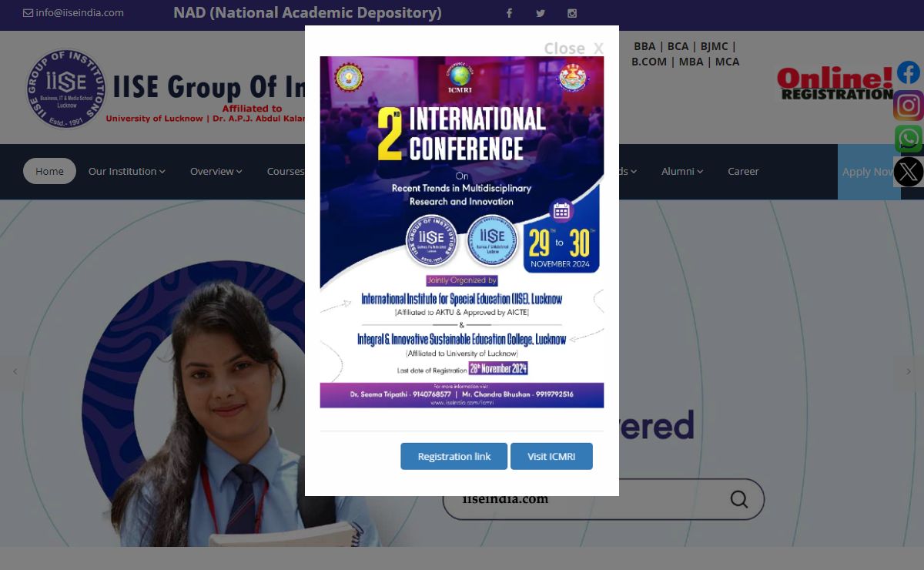
Task: Click the floating Instagram sidebar icon
Action: tap(909, 106)
